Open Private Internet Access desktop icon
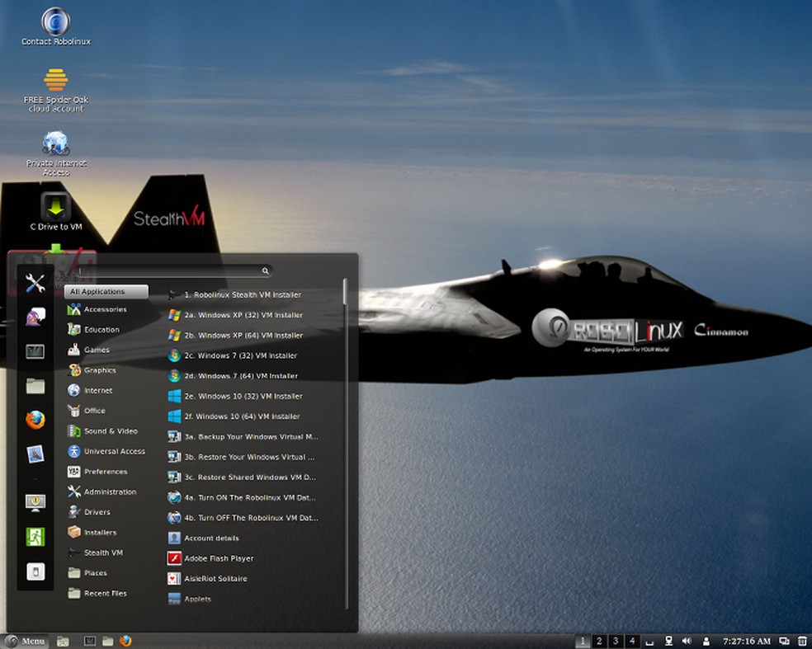 tap(56, 153)
